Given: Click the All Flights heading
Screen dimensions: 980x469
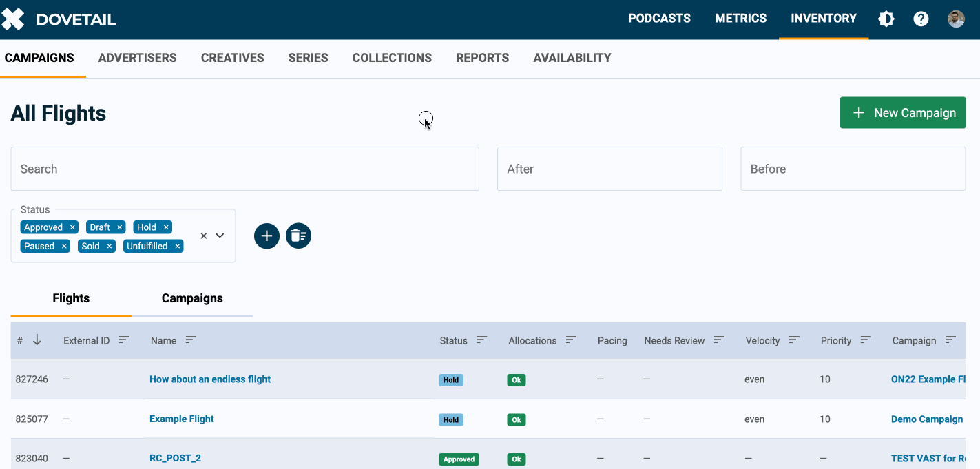Looking at the screenshot, I should point(59,113).
